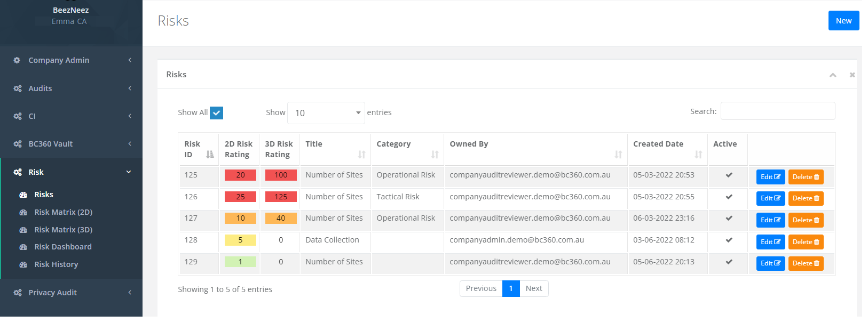Click the Risk Matrix (3D) gauge icon
The width and height of the screenshot is (868, 323).
(x=23, y=230)
